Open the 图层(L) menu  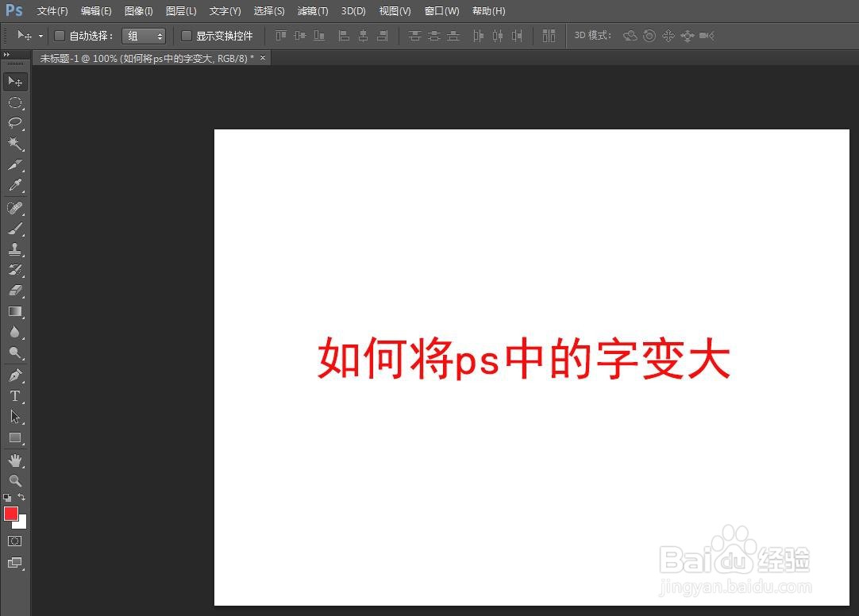[181, 11]
